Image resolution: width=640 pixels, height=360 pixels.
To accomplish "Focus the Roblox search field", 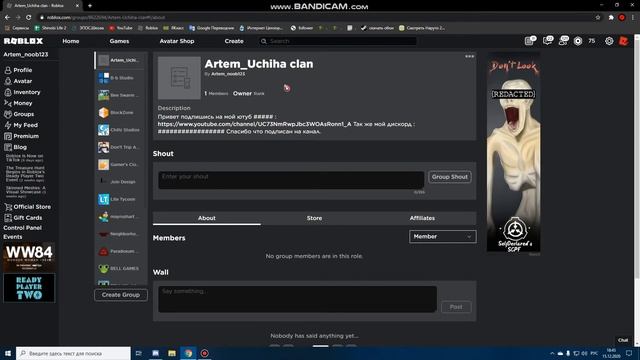I will (x=338, y=41).
